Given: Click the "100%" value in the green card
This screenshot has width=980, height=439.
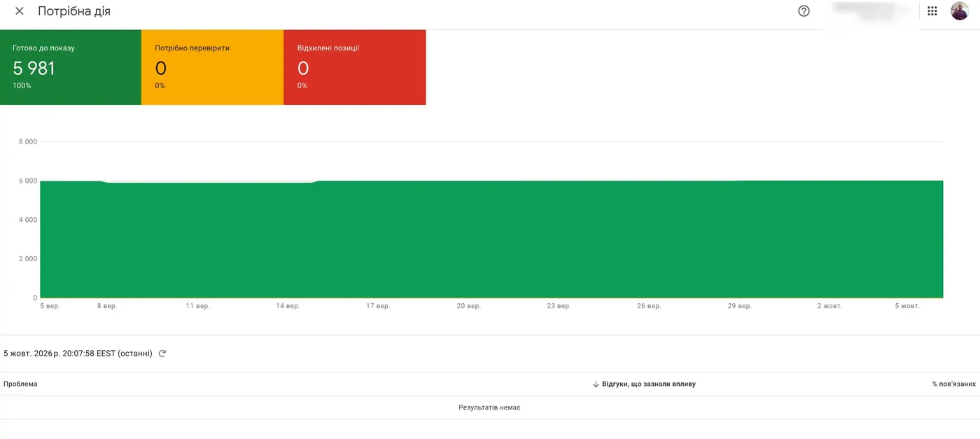Looking at the screenshot, I should click(22, 86).
